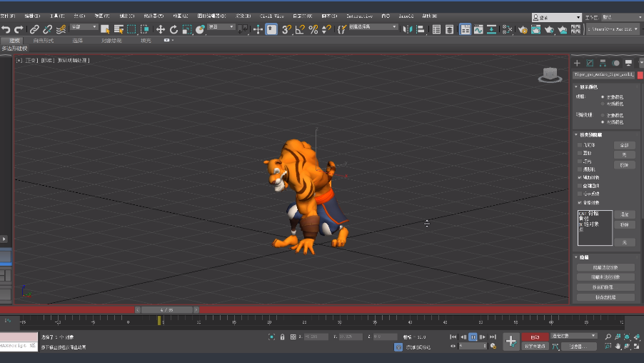Viewport: 644px width, 363px height.
Task: Open the Arnold menu
Action: pos(406,16)
